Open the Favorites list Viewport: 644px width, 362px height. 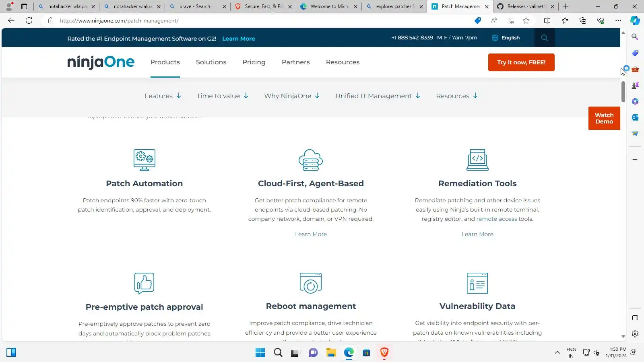(x=565, y=21)
